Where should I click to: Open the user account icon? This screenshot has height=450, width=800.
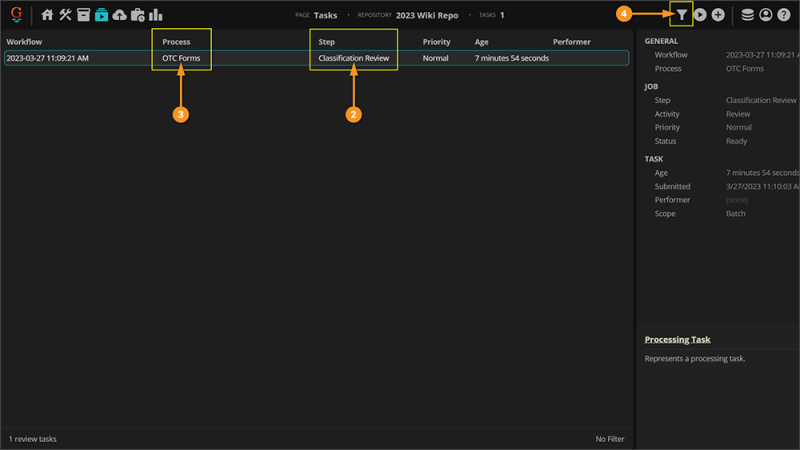point(765,15)
